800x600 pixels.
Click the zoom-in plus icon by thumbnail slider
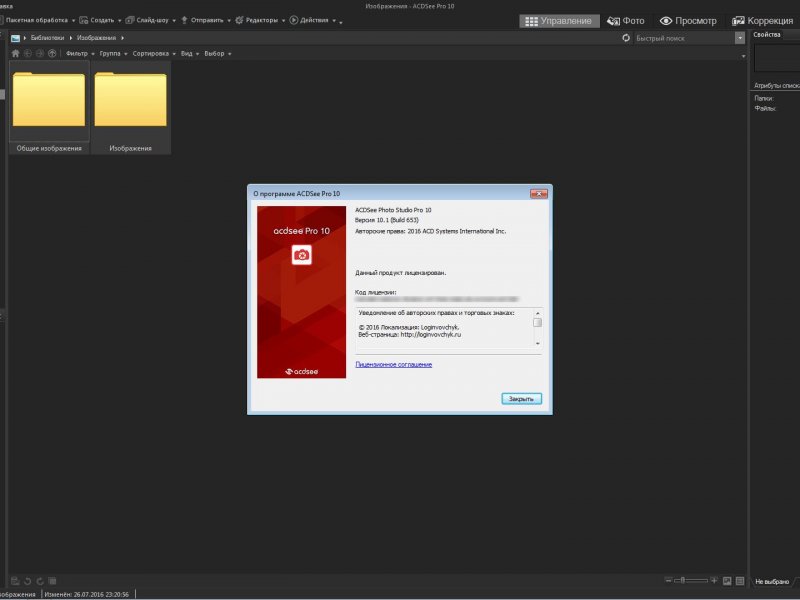714,580
